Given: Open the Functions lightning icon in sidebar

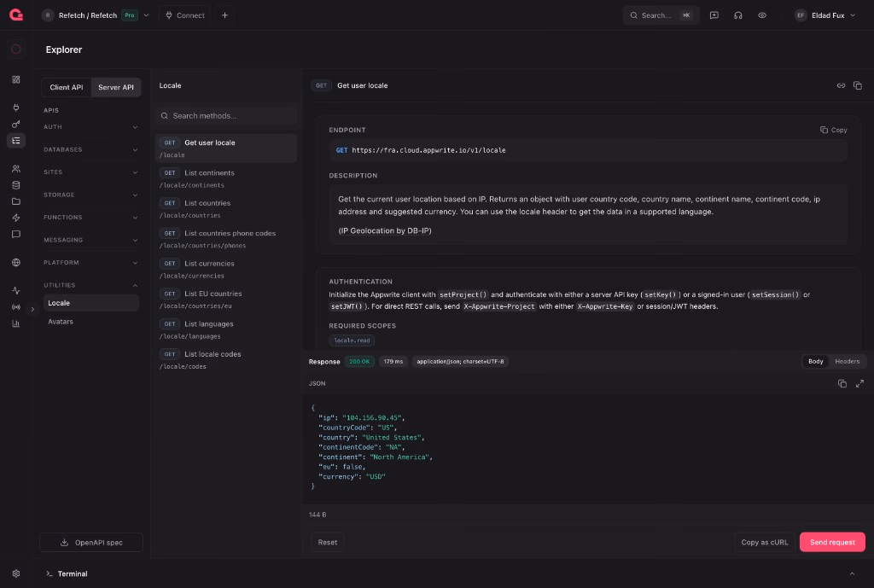Looking at the screenshot, I should coord(16,218).
